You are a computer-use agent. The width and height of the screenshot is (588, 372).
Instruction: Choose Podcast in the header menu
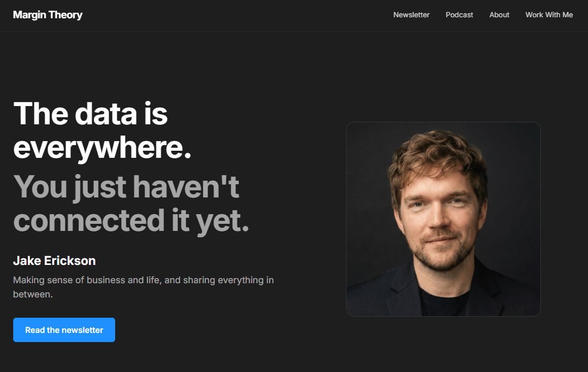[459, 15]
